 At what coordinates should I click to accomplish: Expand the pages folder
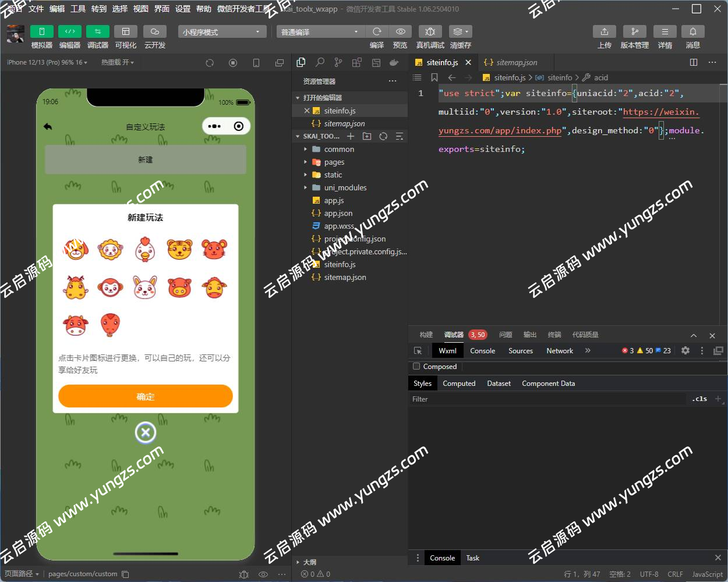(x=334, y=162)
